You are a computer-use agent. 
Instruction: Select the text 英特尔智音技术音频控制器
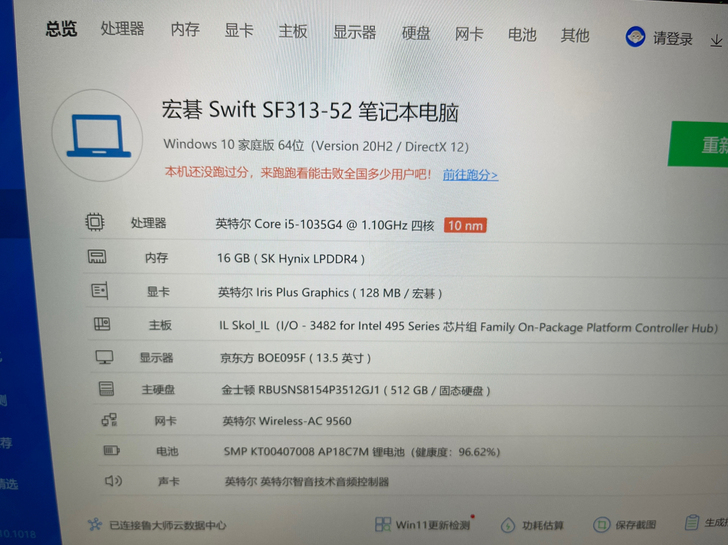(324, 482)
